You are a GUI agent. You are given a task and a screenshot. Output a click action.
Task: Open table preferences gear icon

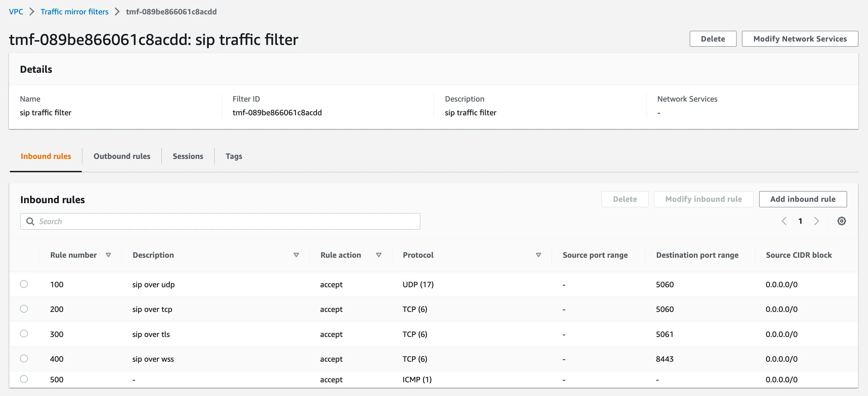tap(841, 221)
